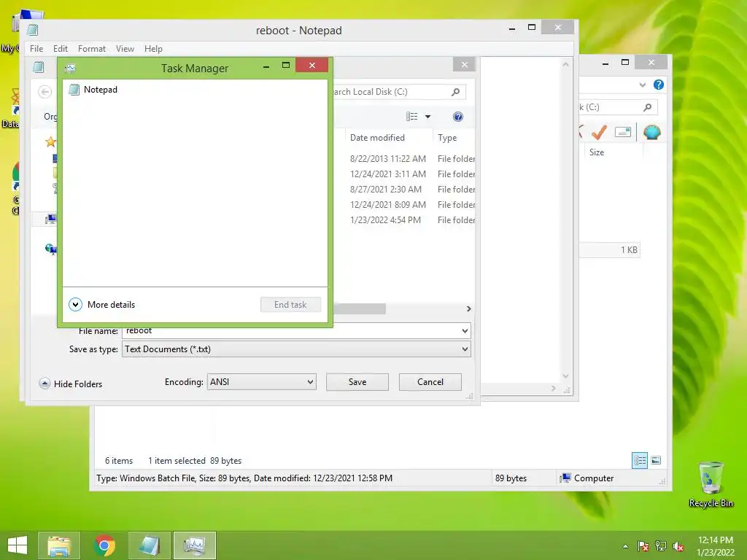Open File Explorer from taskbar

[x=59, y=545]
